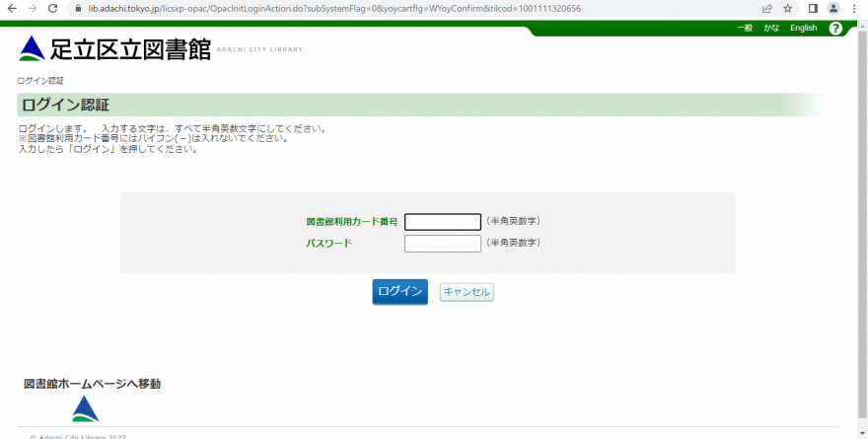The width and height of the screenshot is (868, 439).
Task: Reload the library login page
Action: tap(53, 8)
